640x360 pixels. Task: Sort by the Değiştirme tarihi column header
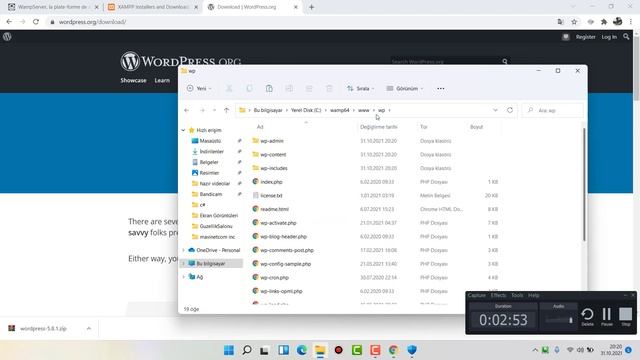coord(378,127)
